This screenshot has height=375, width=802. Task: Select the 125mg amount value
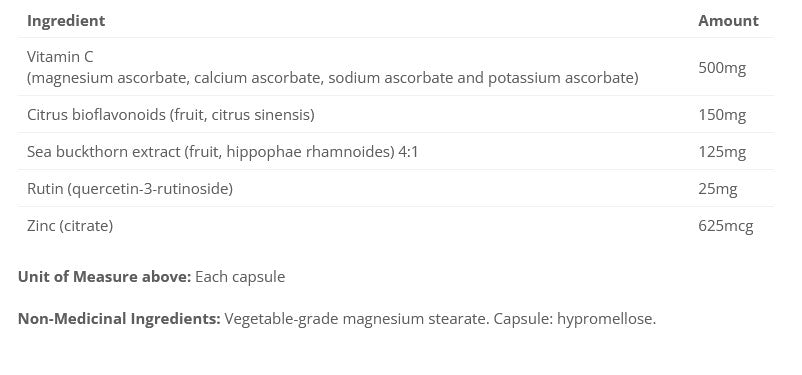pyautogui.click(x=722, y=152)
